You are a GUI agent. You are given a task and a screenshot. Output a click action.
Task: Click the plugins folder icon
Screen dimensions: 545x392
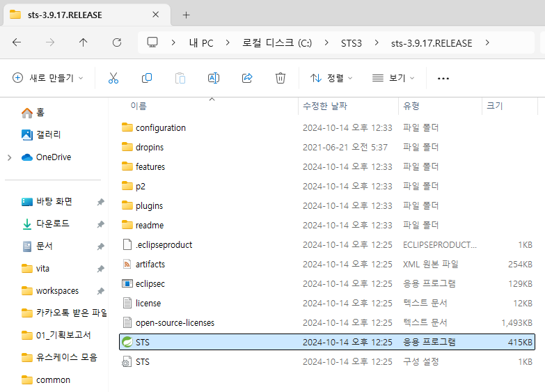tap(127, 205)
